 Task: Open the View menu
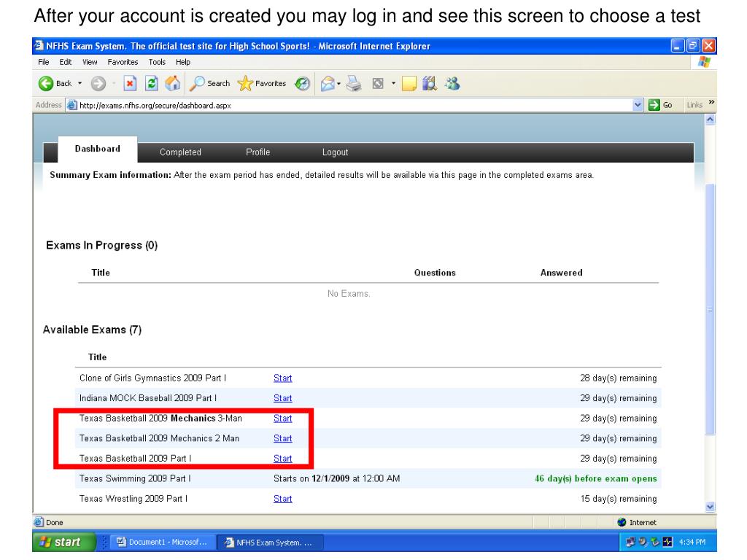pos(90,62)
